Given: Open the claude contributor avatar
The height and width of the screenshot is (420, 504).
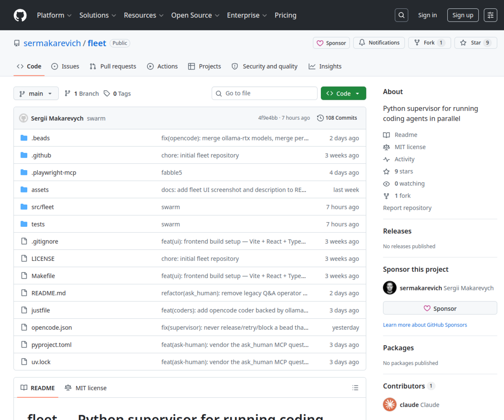Looking at the screenshot, I should 390,405.
